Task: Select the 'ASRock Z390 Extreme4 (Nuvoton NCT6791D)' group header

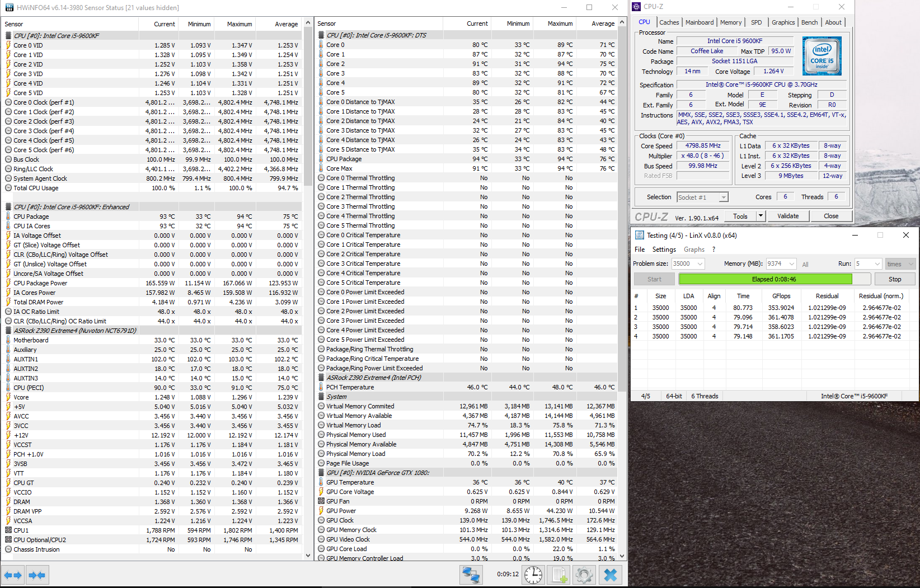Action: coord(153,331)
